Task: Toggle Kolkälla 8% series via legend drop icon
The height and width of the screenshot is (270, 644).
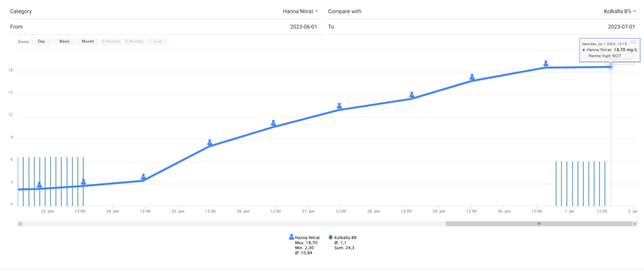Action: (331, 237)
